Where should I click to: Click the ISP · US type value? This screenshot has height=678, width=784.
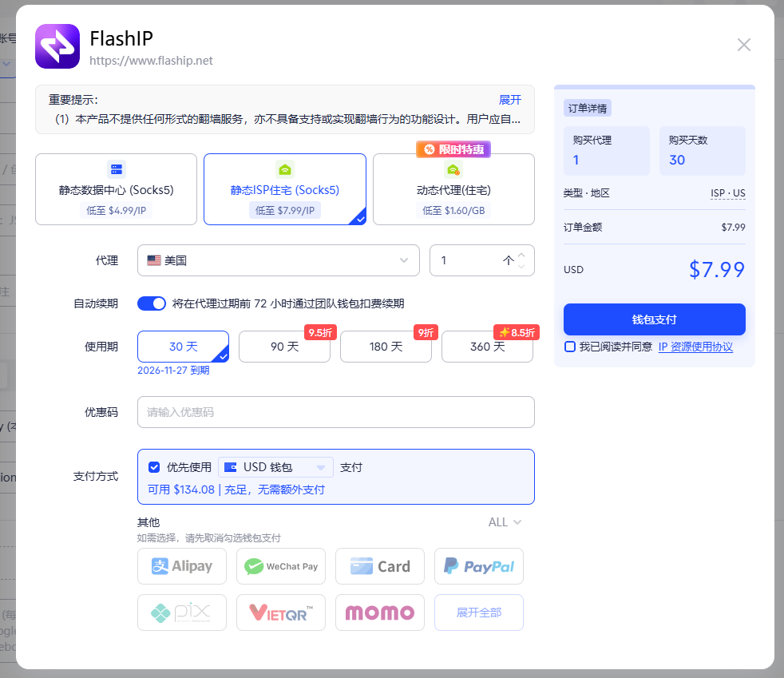pyautogui.click(x=728, y=193)
